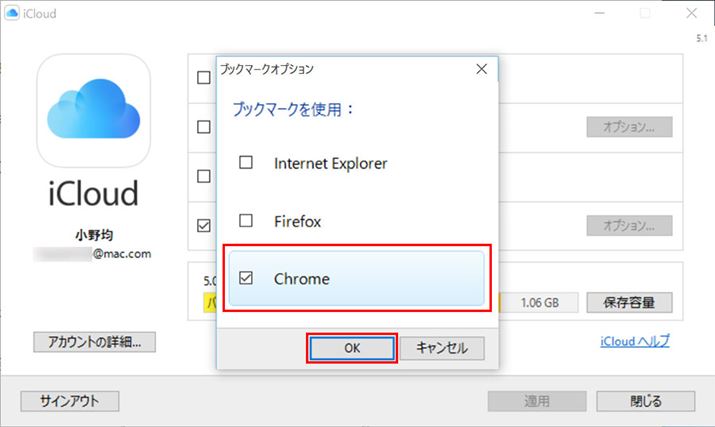
Task: Click the lower オプション... button
Action: (x=628, y=226)
